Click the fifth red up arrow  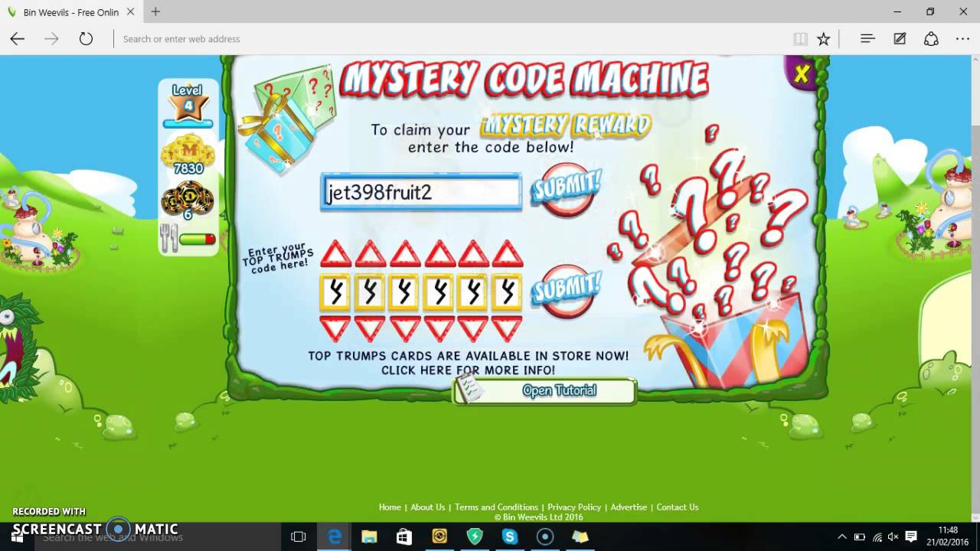click(473, 253)
